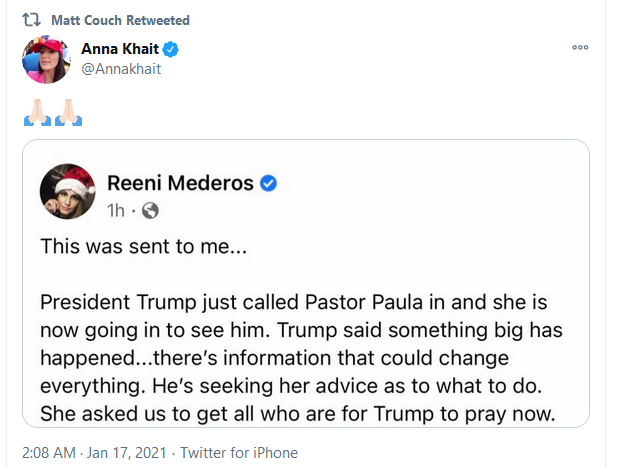Open the @Annakhait handle link

pos(120,68)
